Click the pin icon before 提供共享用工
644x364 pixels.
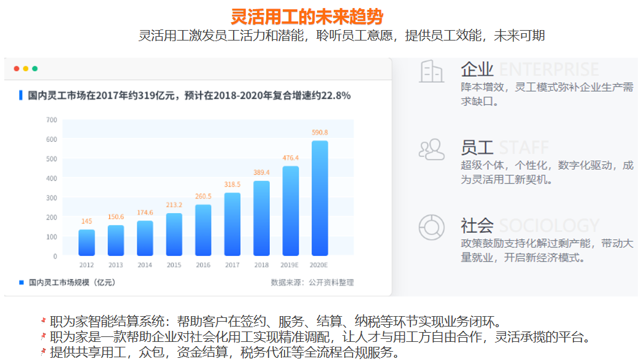44,352
